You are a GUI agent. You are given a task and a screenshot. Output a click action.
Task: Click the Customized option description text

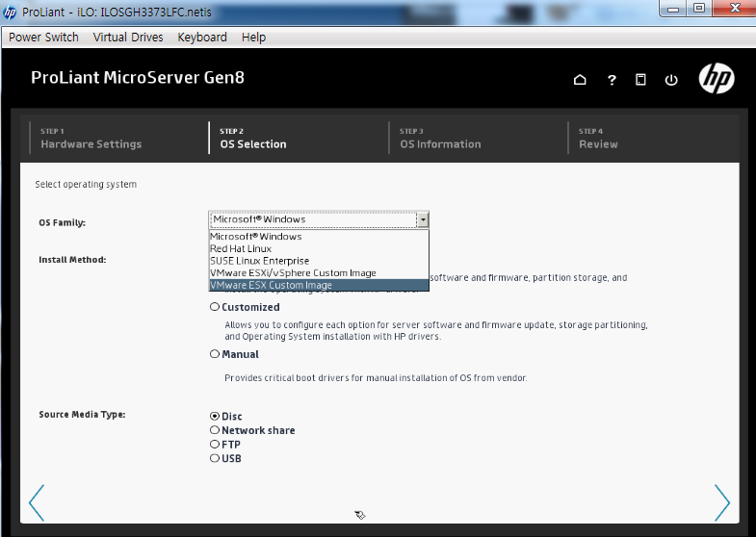tap(436, 330)
